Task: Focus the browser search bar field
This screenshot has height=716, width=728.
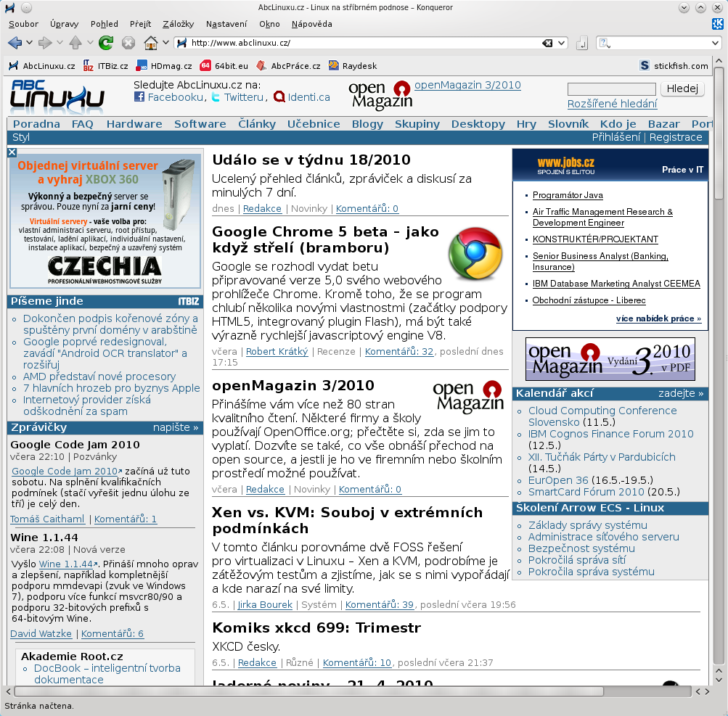Action: click(660, 43)
